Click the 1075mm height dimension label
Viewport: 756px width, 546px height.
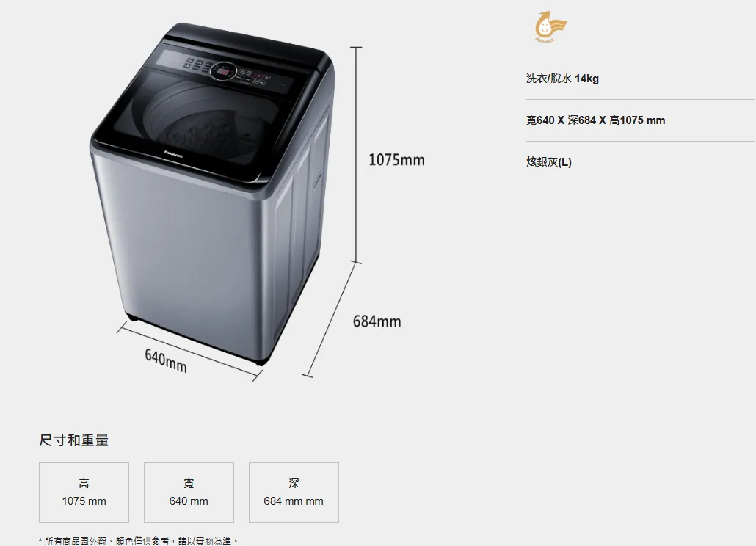click(x=396, y=159)
